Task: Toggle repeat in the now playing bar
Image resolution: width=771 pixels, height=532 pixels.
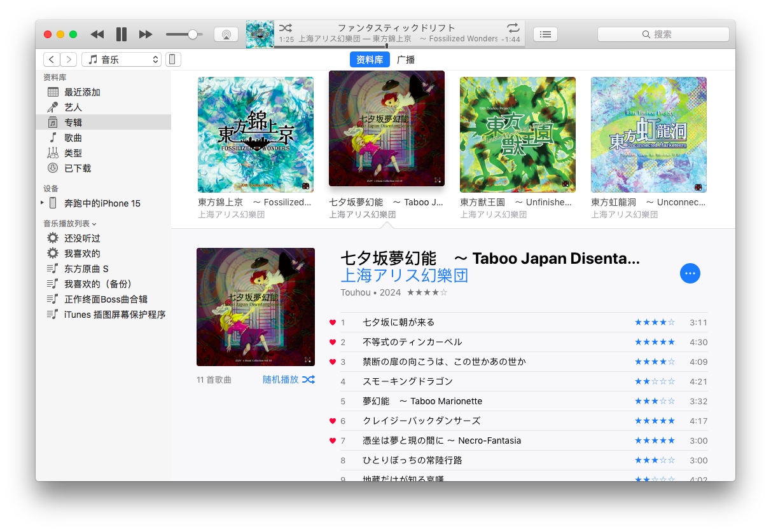Action: (513, 28)
